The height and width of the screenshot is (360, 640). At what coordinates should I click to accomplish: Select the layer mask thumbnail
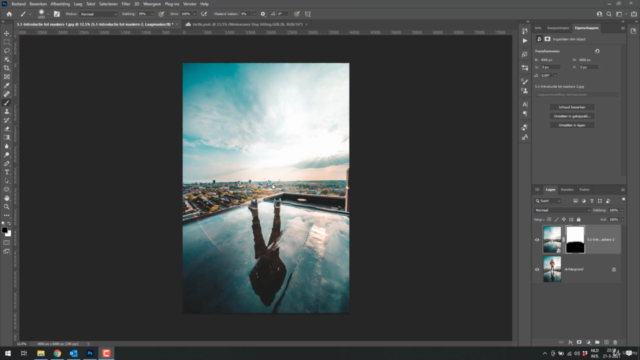click(x=575, y=240)
